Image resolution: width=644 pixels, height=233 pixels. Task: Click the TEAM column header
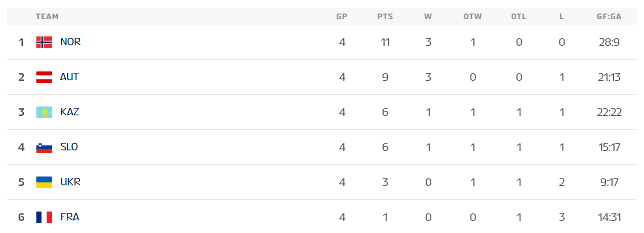point(47,16)
